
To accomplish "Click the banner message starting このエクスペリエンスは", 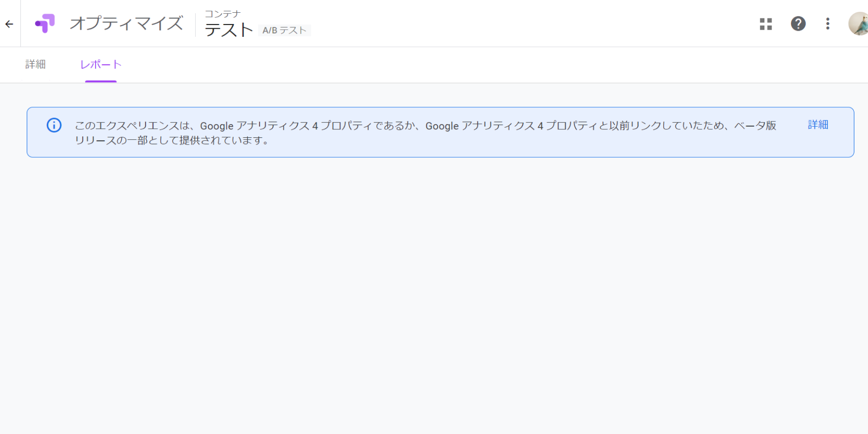I will coord(425,133).
